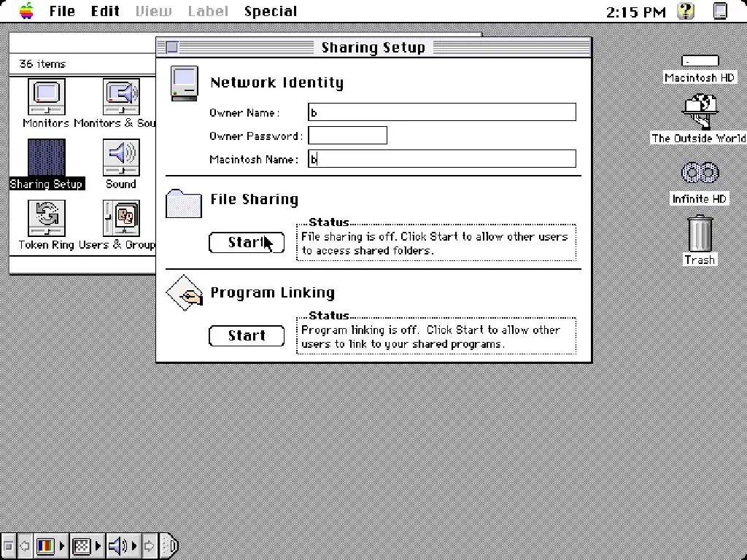The width and height of the screenshot is (747, 560).
Task: Click the Owner Name label
Action: click(x=244, y=113)
